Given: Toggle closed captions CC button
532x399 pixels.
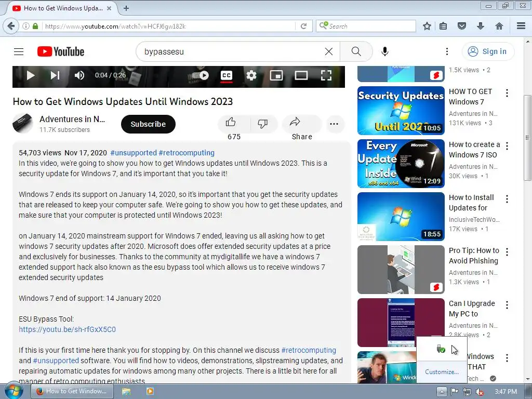Looking at the screenshot, I should click(x=227, y=75).
